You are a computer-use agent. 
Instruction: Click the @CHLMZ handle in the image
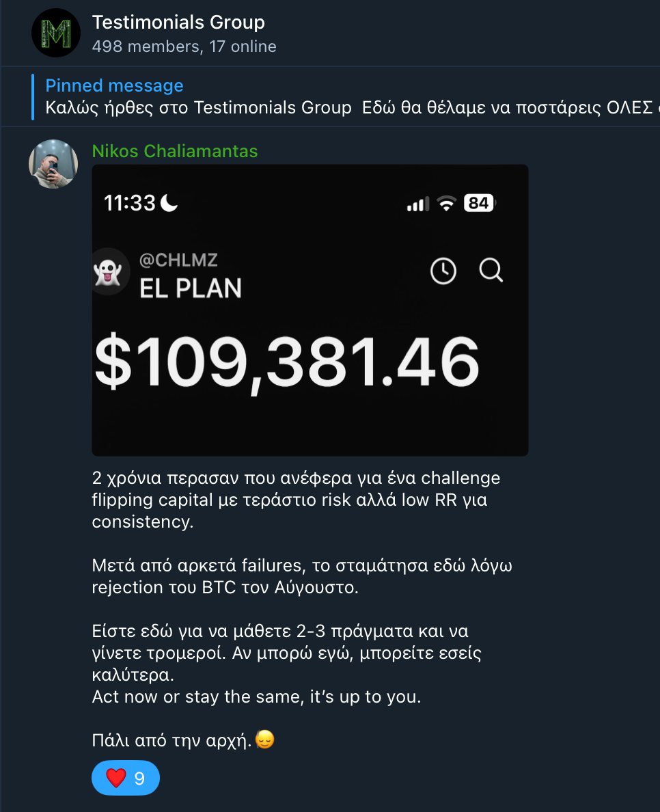tap(178, 260)
